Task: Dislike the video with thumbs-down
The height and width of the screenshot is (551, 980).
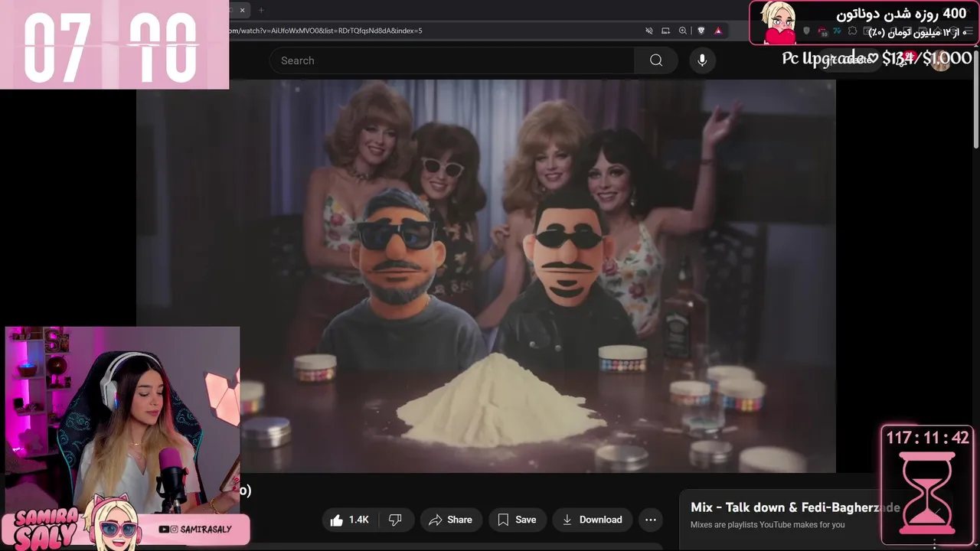Action: click(395, 520)
